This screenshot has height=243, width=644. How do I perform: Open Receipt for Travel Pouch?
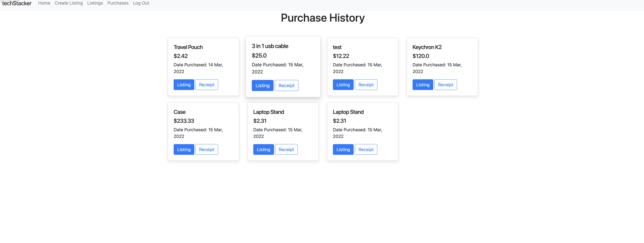[207, 85]
